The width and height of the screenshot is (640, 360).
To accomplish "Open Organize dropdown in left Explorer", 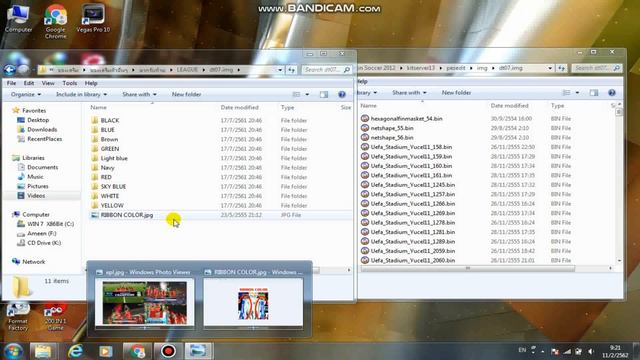I will 26,94.
